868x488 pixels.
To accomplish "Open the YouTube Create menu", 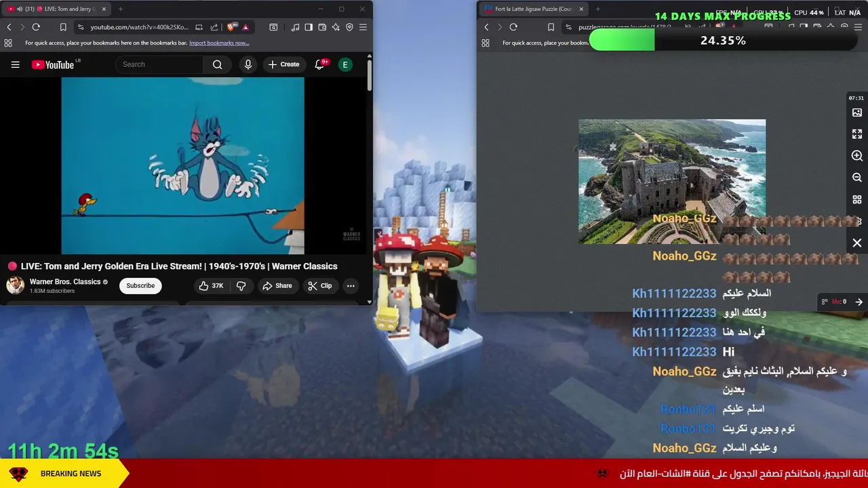I will 283,64.
